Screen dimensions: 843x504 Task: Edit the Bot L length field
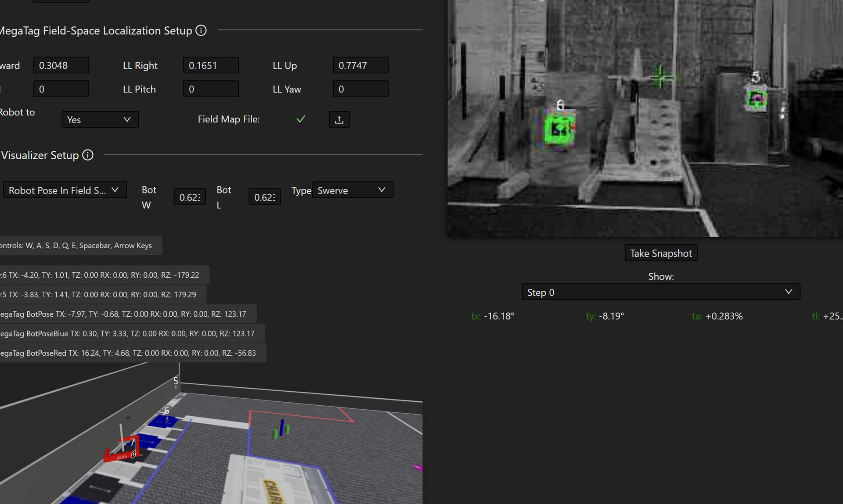(264, 197)
